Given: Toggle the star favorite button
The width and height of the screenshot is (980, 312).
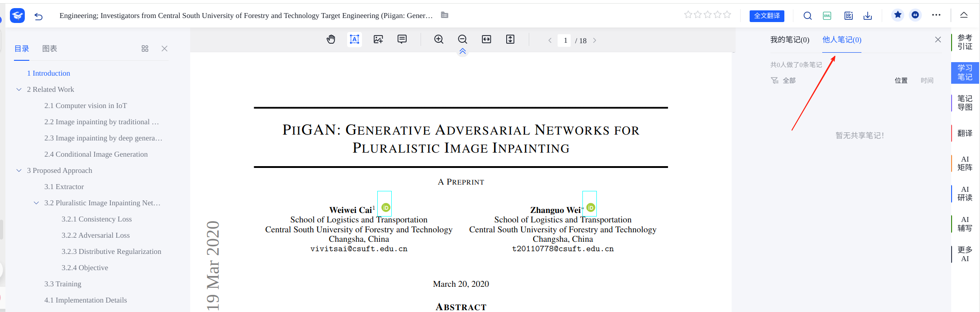Looking at the screenshot, I should [x=898, y=15].
